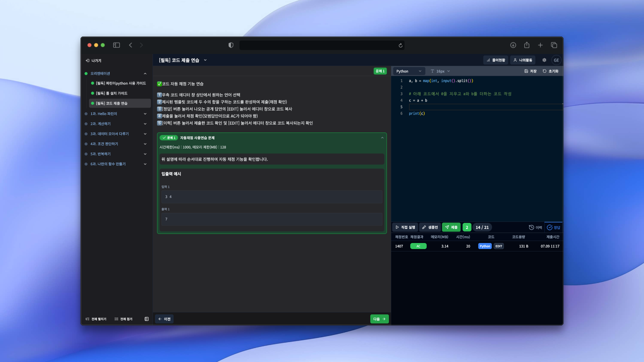Click the browser share icon
This screenshot has height=362, width=644.
click(527, 45)
